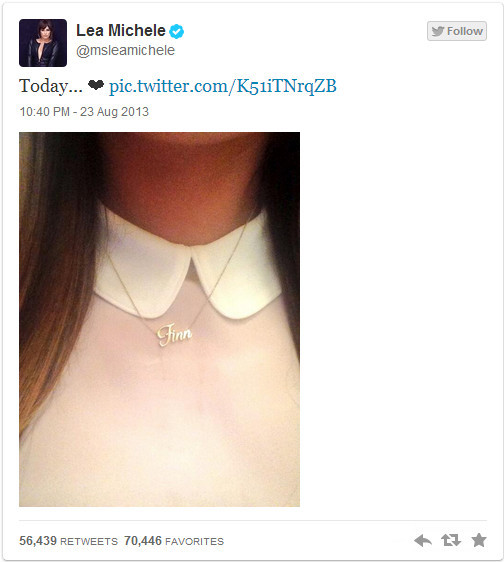Open the pic.twitter.com/K51iTNrqZB link
This screenshot has height=562, width=504.
pyautogui.click(x=223, y=86)
